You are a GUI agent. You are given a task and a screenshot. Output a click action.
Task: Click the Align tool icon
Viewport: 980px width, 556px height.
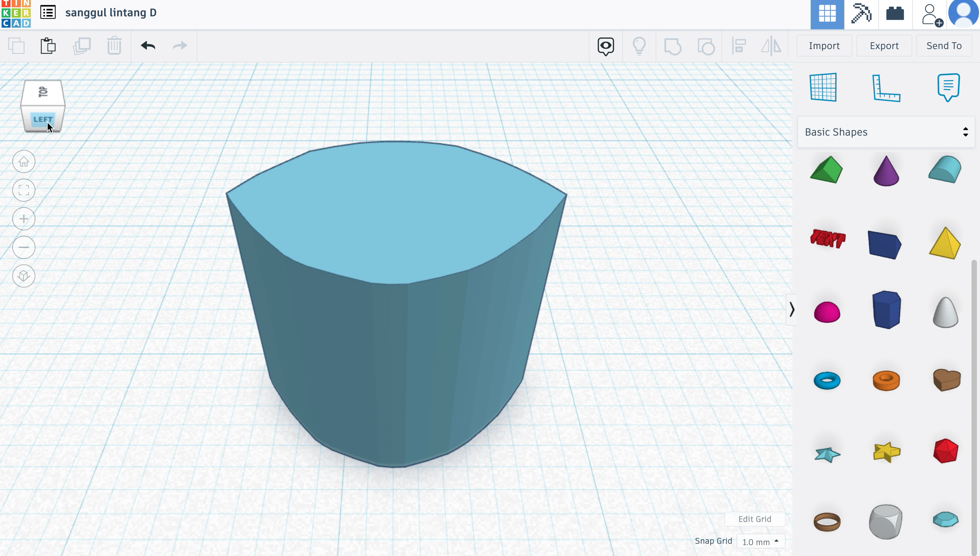click(739, 46)
